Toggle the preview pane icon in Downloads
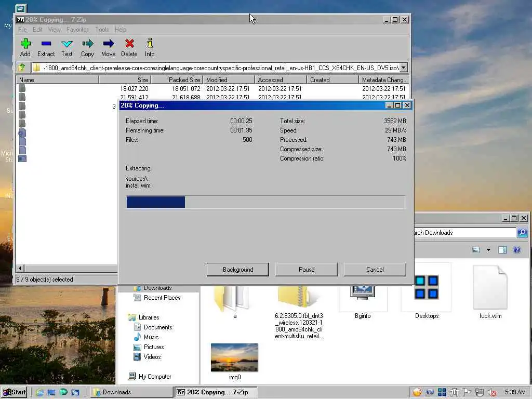Image resolution: width=532 pixels, height=399 pixels. tap(502, 250)
